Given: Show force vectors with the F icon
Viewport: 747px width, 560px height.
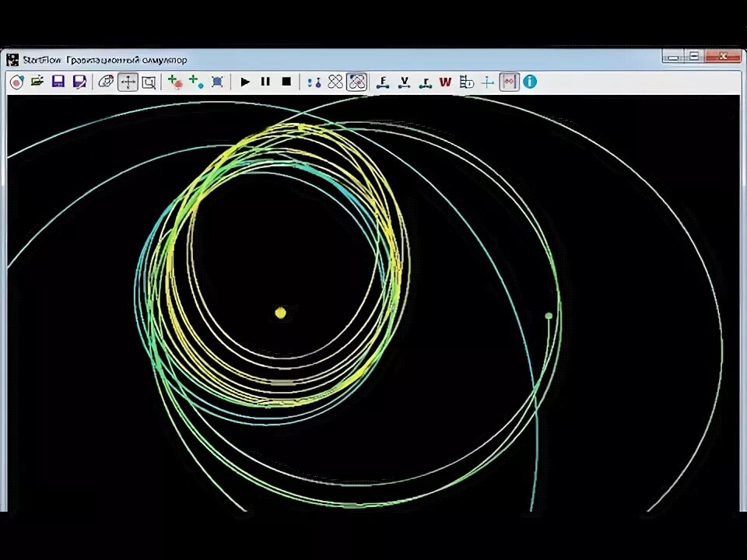Looking at the screenshot, I should [x=383, y=82].
